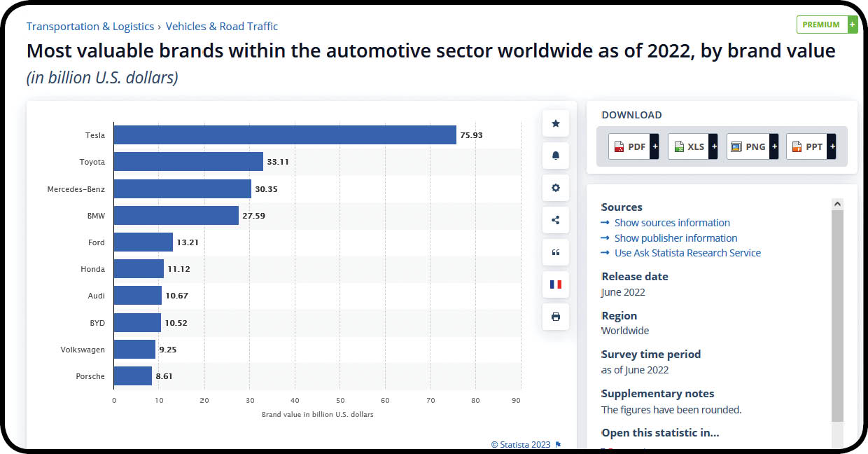
Task: Click Show publisher information link
Action: coord(675,238)
